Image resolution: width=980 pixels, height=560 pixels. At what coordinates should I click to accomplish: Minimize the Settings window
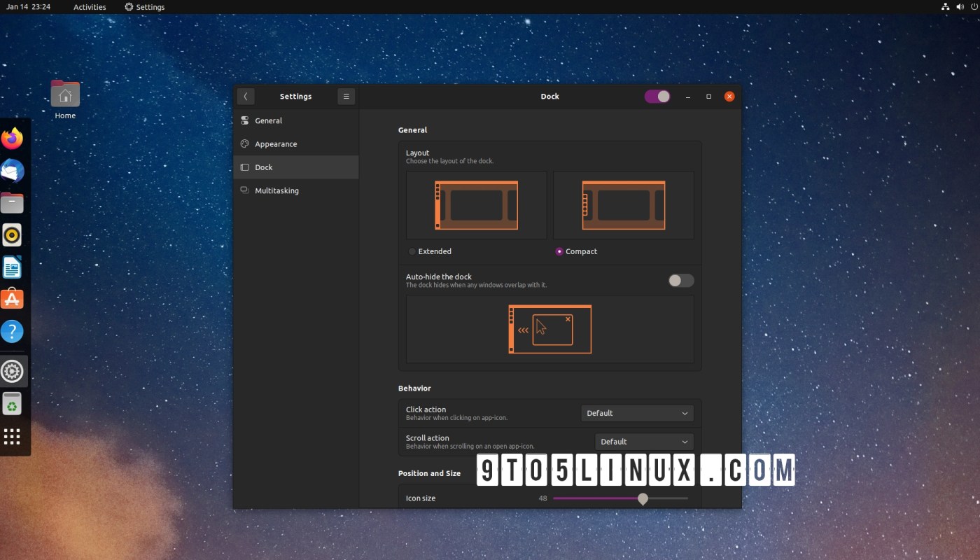pyautogui.click(x=689, y=97)
